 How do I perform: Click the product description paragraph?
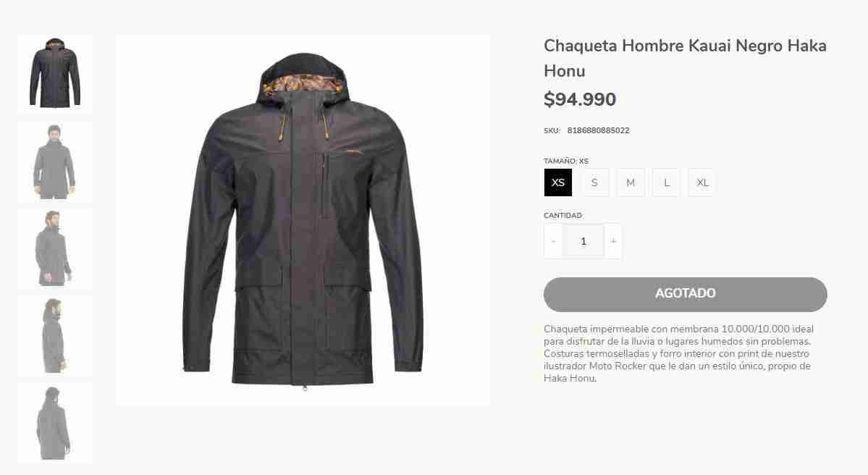pos(678,354)
